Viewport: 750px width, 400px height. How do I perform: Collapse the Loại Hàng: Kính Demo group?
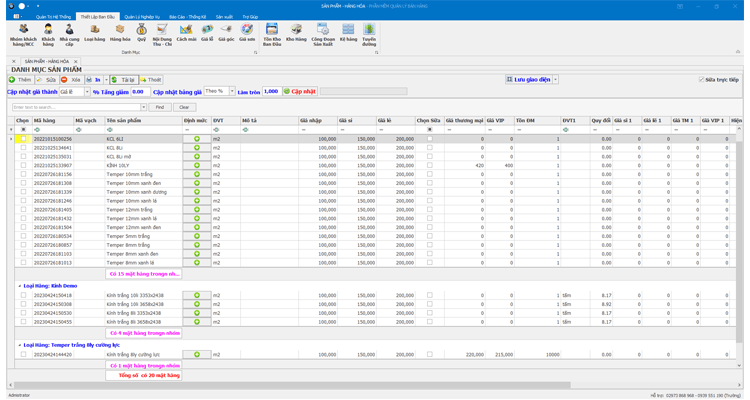coord(19,286)
